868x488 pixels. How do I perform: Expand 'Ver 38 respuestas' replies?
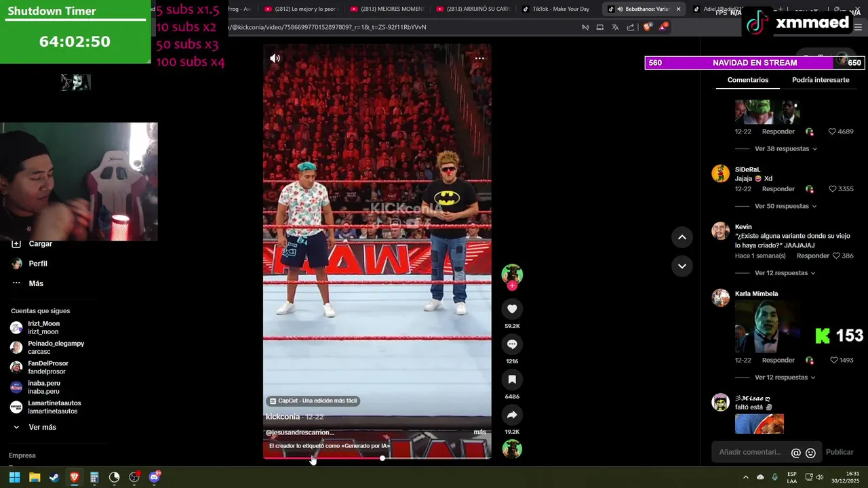[x=785, y=148]
